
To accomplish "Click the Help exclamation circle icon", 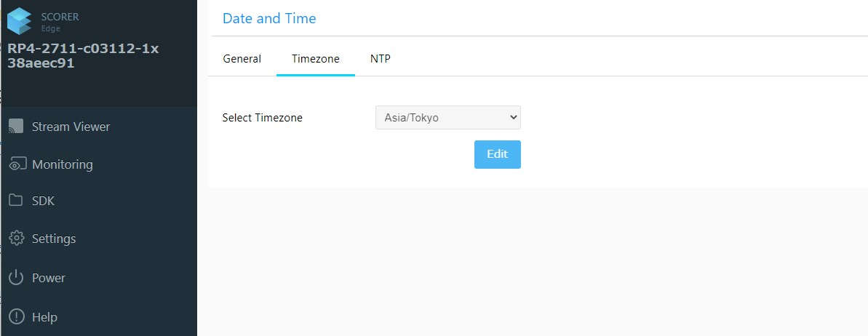I will [x=16, y=317].
